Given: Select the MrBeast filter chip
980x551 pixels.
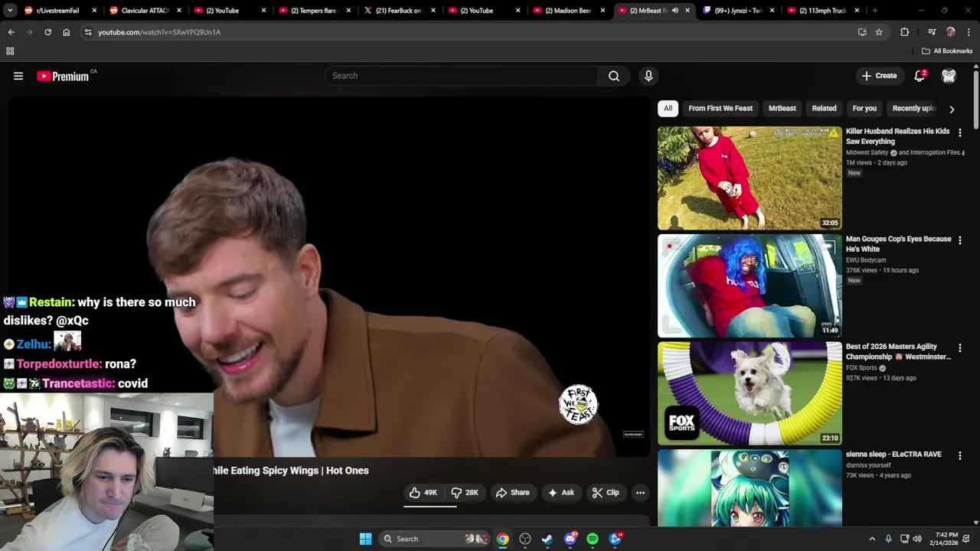Looking at the screenshot, I should point(782,109).
